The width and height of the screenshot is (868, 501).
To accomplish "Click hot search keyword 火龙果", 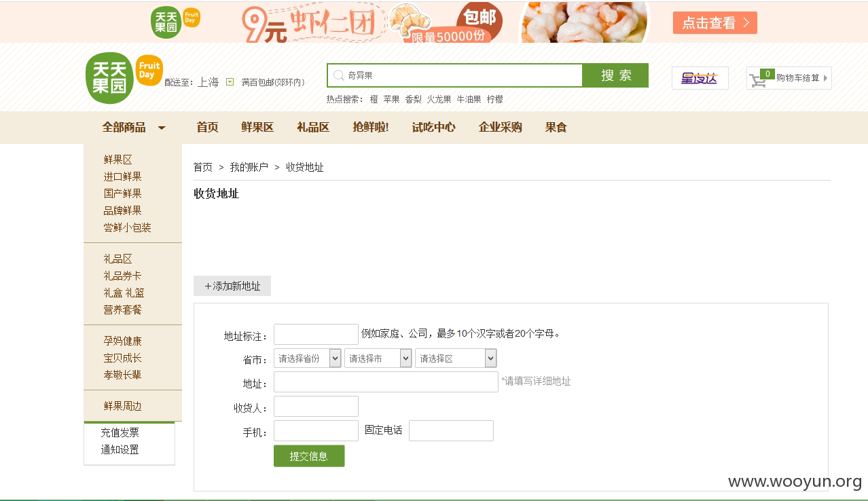I will pyautogui.click(x=439, y=99).
